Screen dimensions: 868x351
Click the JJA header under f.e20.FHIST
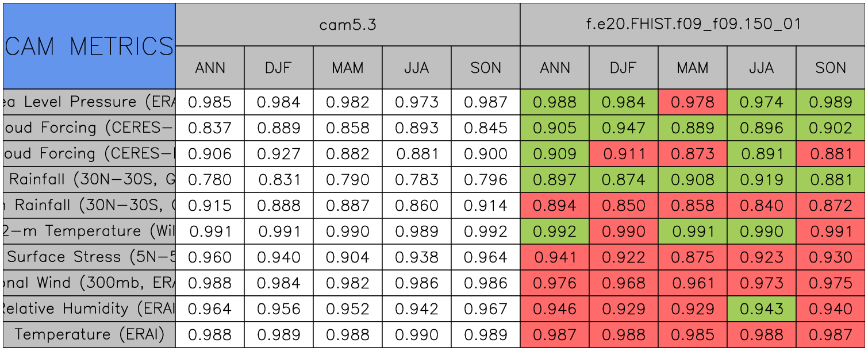[x=762, y=68]
